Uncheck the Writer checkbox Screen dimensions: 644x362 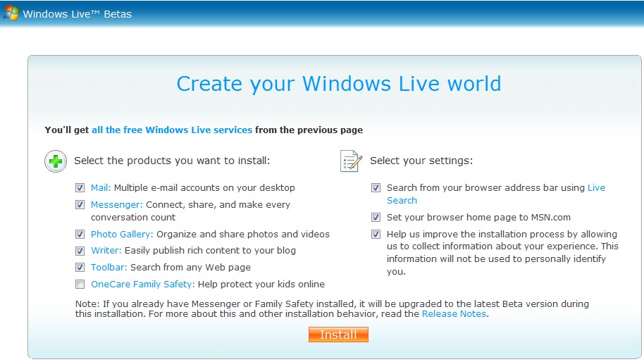pyautogui.click(x=80, y=251)
